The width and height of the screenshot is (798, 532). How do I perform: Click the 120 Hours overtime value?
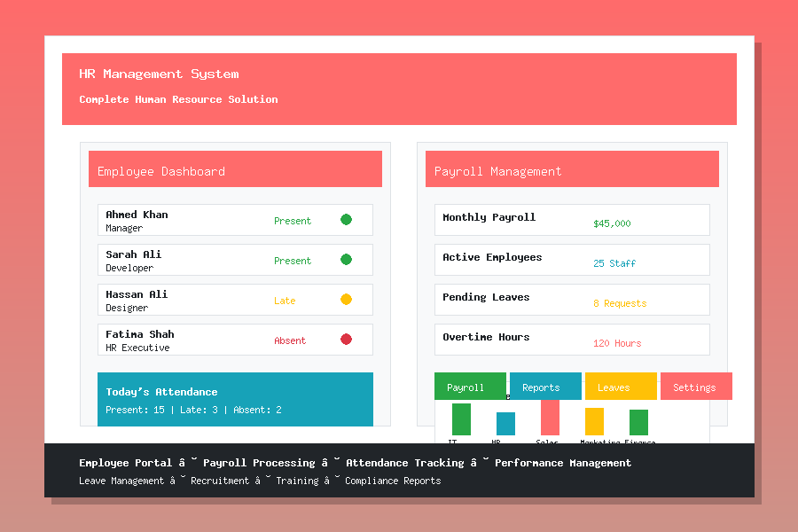tap(617, 343)
